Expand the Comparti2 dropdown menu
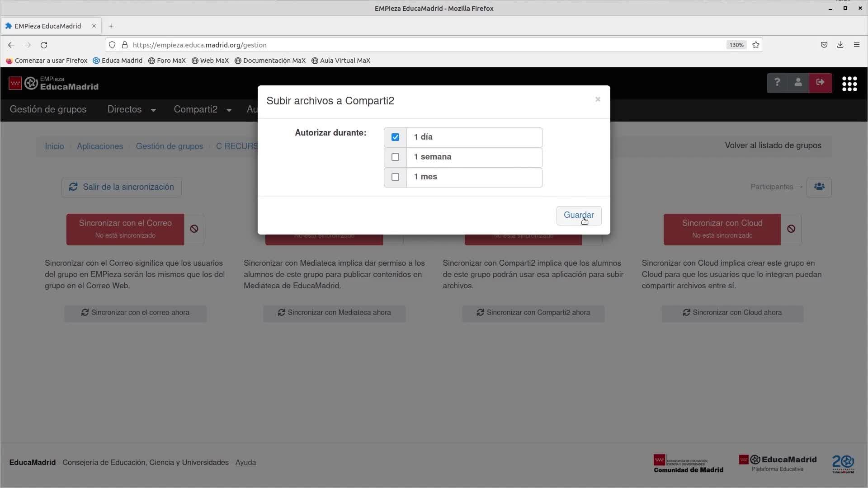Viewport: 868px width, 488px height. pyautogui.click(x=202, y=110)
